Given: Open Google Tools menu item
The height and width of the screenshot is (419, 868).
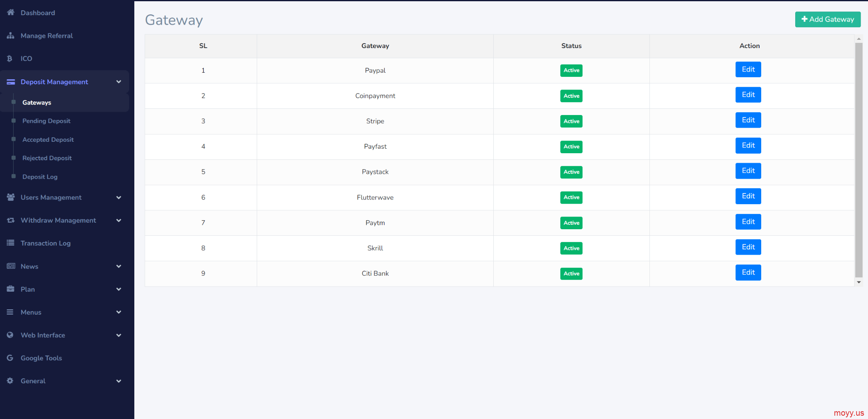Looking at the screenshot, I should (41, 358).
